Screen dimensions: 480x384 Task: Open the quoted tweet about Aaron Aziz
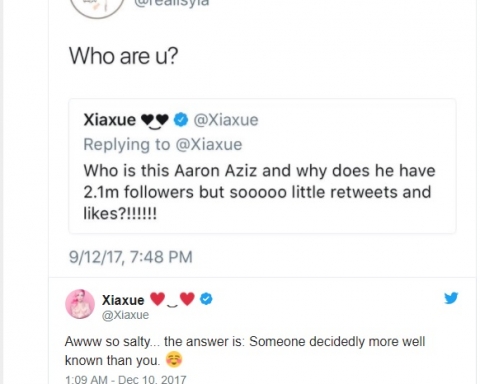point(262,166)
